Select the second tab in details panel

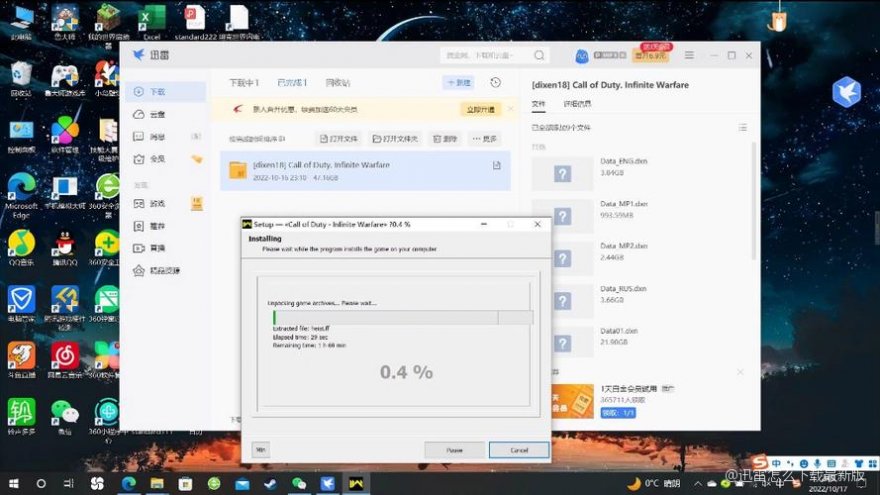(x=577, y=104)
